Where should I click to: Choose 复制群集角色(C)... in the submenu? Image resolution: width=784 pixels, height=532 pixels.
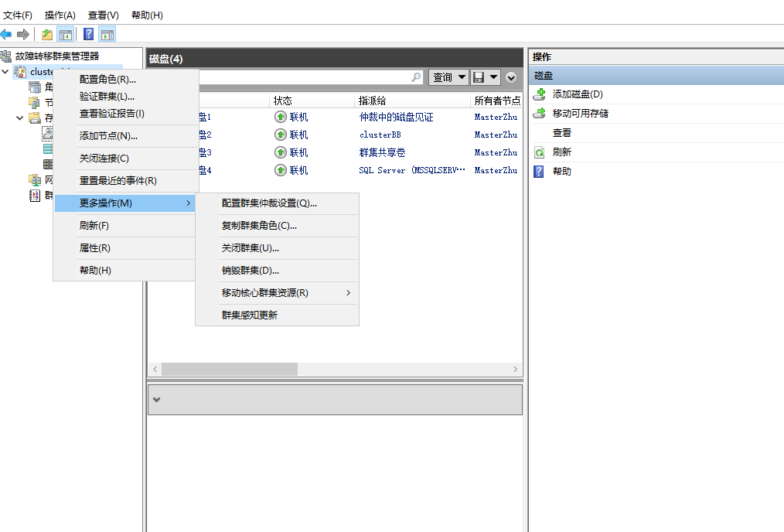[x=277, y=226]
